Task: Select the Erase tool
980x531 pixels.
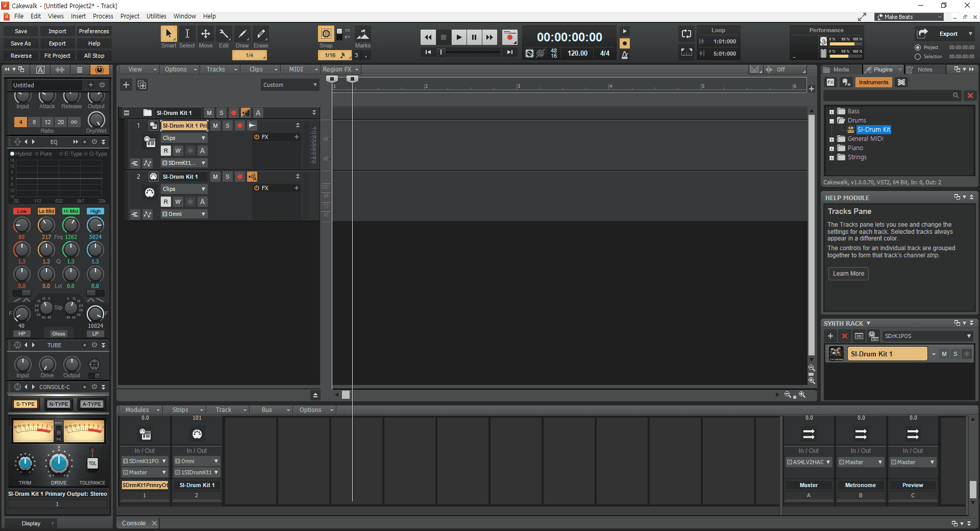Action: tap(261, 34)
